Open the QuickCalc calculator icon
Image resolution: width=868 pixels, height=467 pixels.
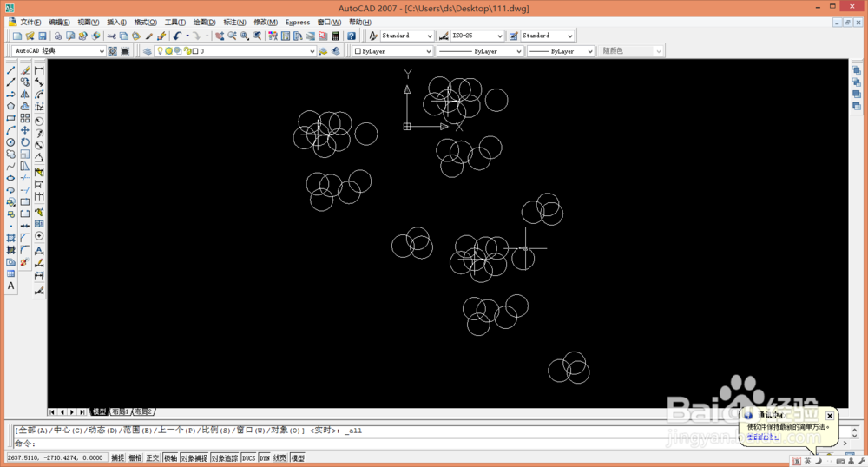(335, 36)
